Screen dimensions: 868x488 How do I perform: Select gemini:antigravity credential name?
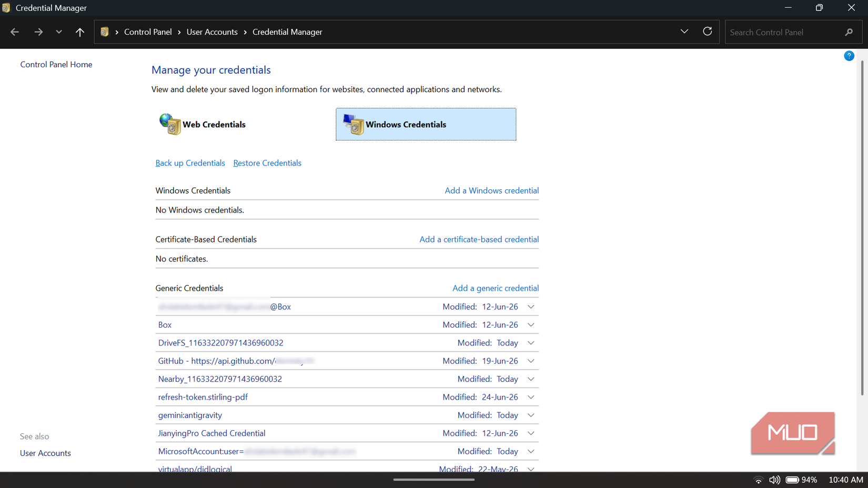(x=190, y=415)
